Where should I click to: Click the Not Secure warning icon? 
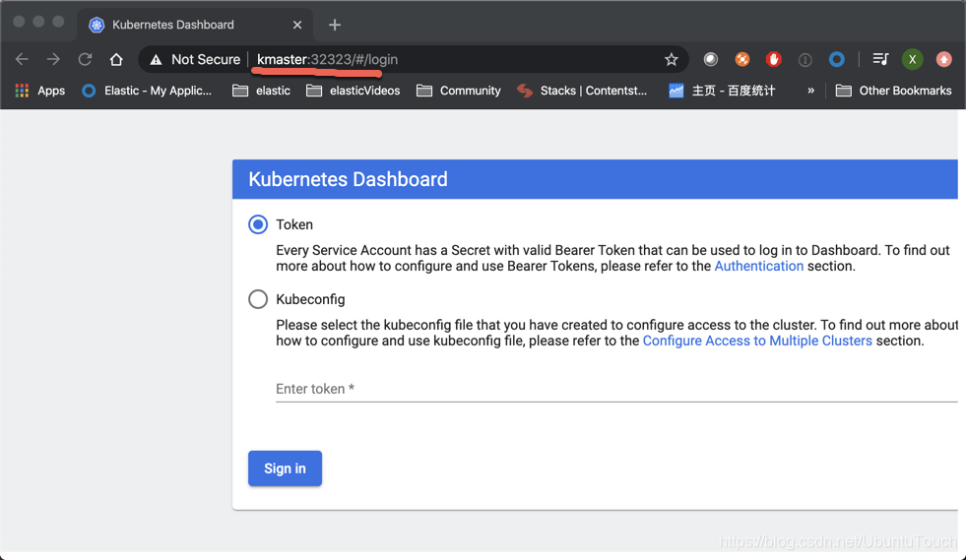point(157,60)
